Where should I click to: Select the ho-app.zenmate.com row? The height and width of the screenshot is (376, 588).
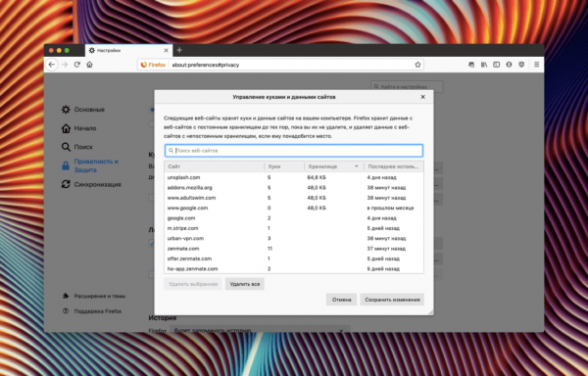[294, 268]
